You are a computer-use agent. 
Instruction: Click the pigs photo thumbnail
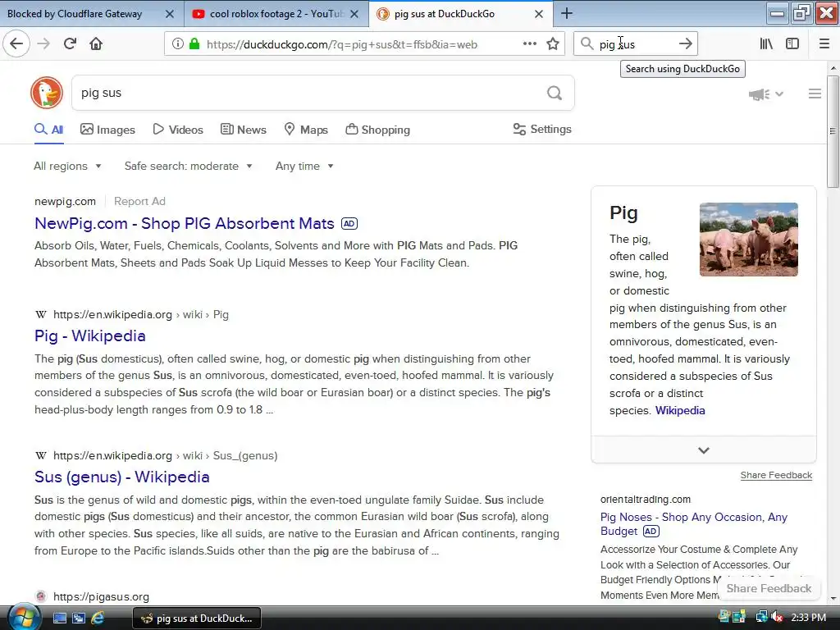click(x=748, y=240)
